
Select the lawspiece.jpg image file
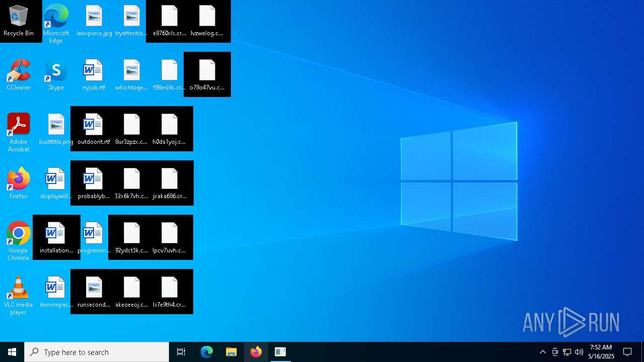[x=94, y=21]
